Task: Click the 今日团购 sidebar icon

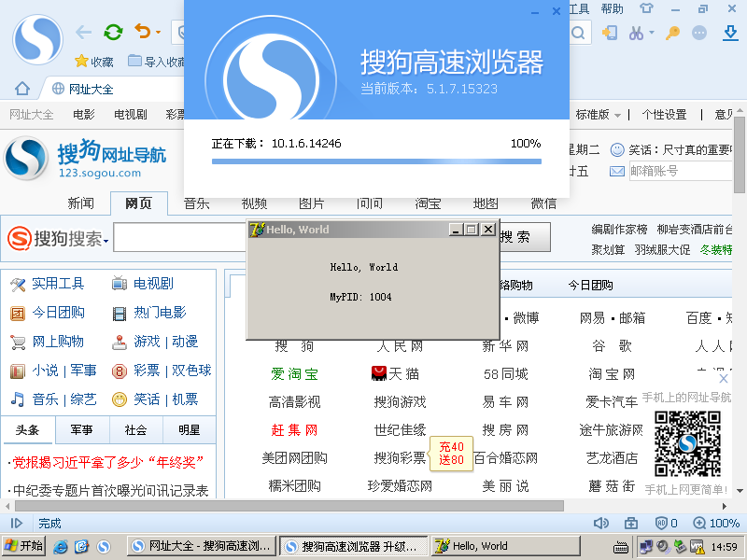Action: pyautogui.click(x=18, y=314)
